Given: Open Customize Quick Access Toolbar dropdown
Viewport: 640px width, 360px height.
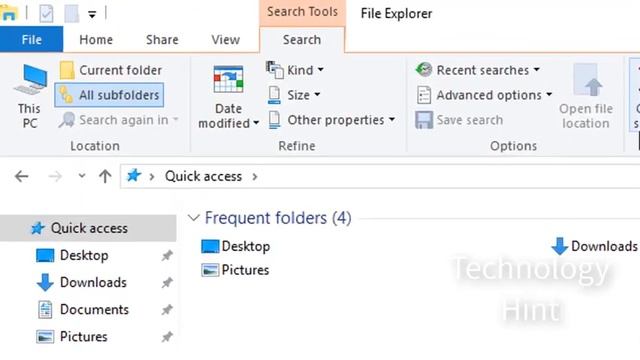Looking at the screenshot, I should click(x=92, y=15).
